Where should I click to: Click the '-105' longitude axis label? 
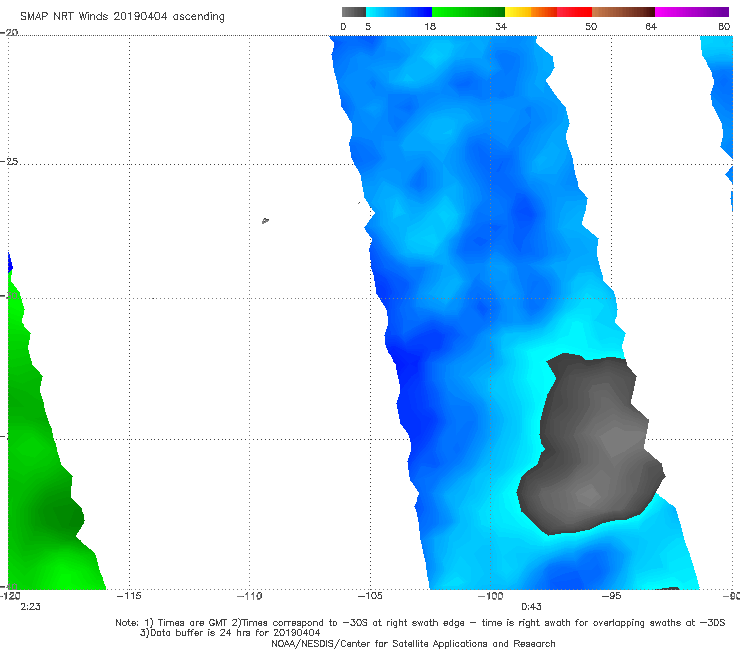(370, 596)
